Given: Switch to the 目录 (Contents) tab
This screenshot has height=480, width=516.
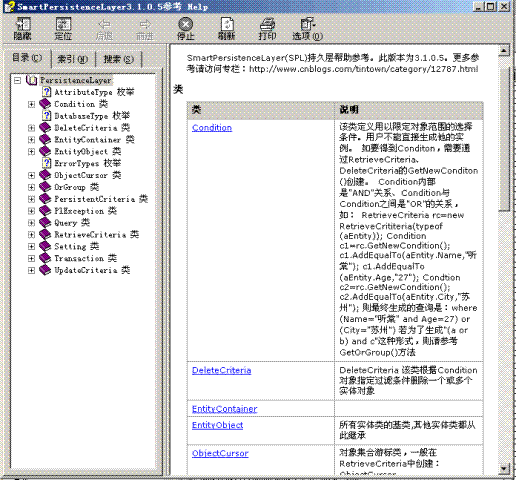Looking at the screenshot, I should (27, 58).
